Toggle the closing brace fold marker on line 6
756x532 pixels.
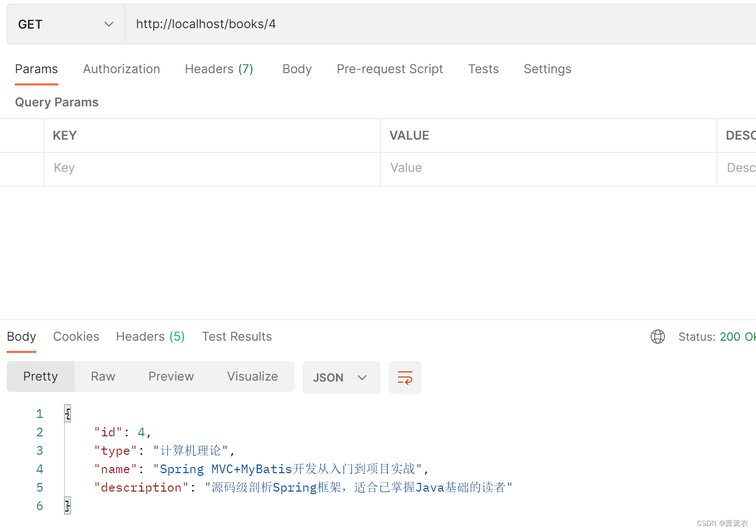(x=67, y=505)
